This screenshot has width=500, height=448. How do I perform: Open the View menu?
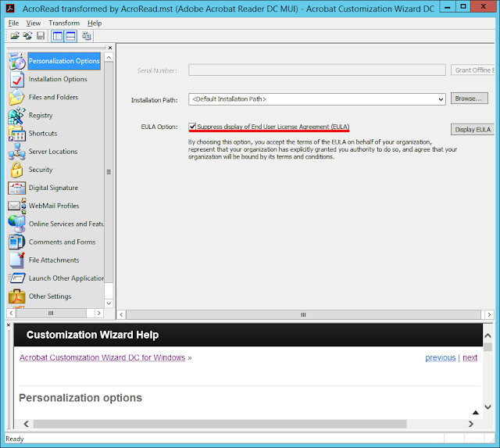pos(34,23)
